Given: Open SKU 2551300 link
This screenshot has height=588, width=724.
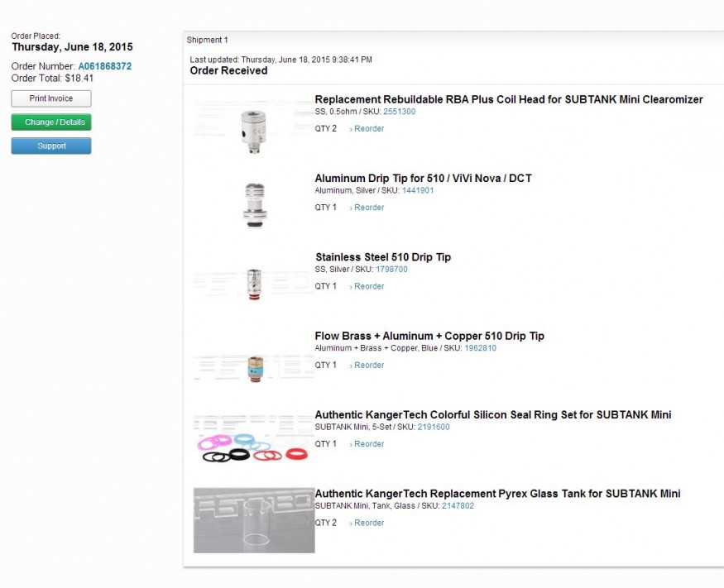Looking at the screenshot, I should [399, 112].
